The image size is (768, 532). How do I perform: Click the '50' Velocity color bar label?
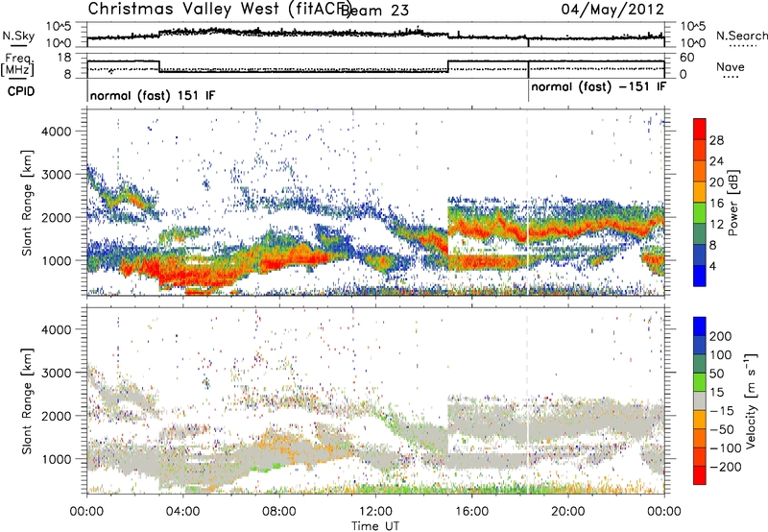pyautogui.click(x=716, y=374)
